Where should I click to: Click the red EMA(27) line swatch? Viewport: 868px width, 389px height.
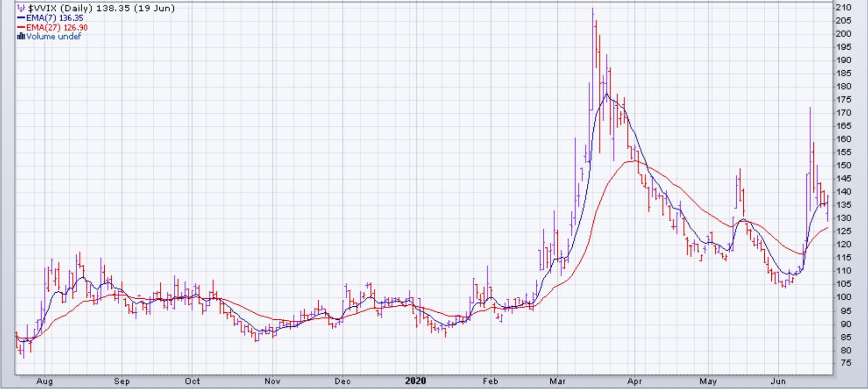point(21,28)
